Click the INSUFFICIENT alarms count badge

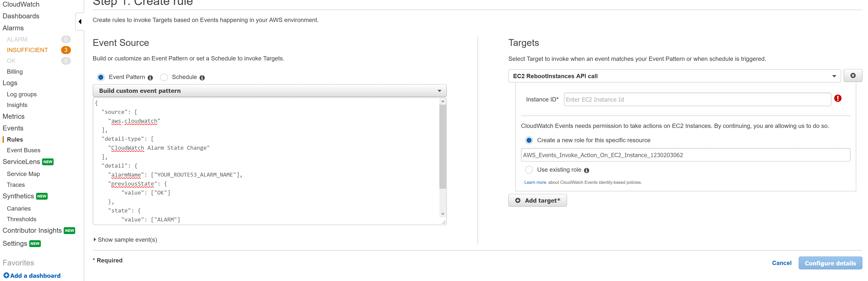66,50
